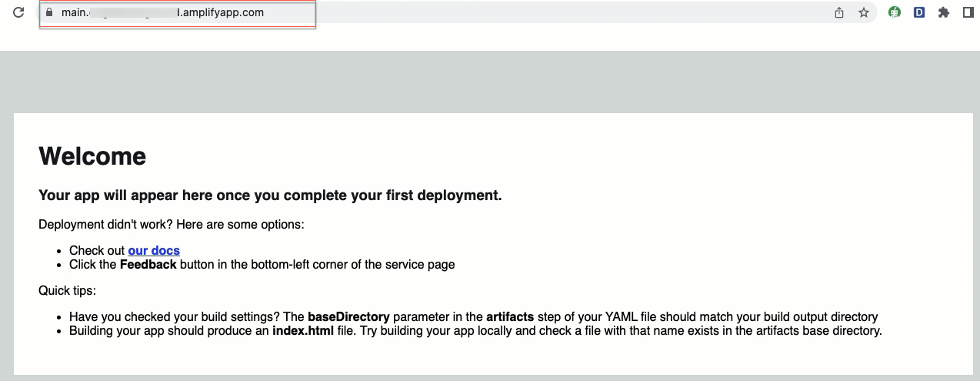This screenshot has width=980, height=381.
Task: Click the bold baseDirectory term
Action: pyautogui.click(x=348, y=316)
